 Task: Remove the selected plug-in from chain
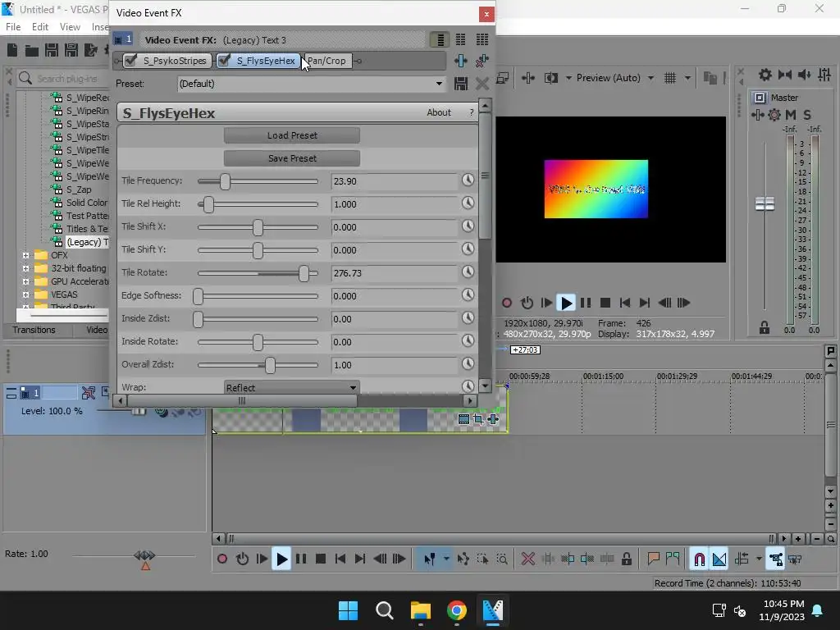(x=482, y=61)
